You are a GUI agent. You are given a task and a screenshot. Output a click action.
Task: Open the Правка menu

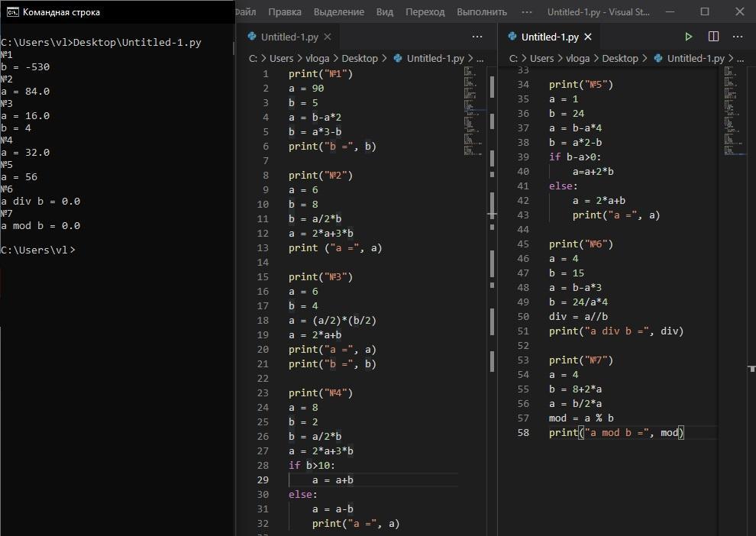coord(286,12)
